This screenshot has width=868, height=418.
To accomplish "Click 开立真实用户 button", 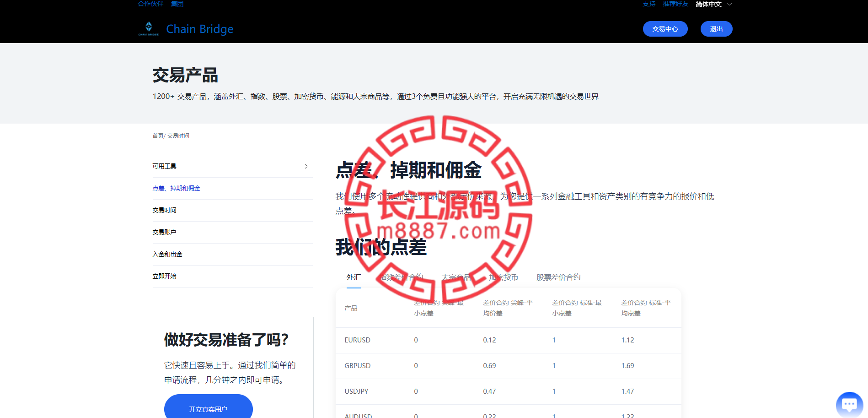I will pyautogui.click(x=208, y=407).
